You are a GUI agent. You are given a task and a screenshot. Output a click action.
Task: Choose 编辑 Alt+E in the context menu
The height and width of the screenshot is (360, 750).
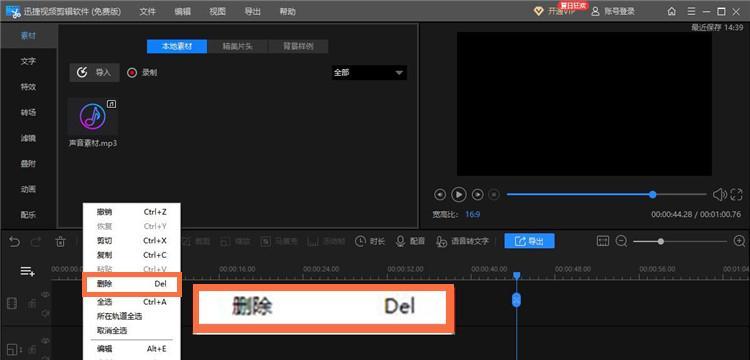(132, 349)
